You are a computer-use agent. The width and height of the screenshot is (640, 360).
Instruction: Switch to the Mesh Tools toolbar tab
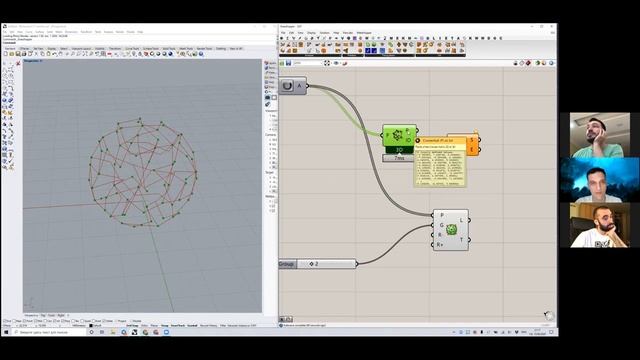coord(186,49)
